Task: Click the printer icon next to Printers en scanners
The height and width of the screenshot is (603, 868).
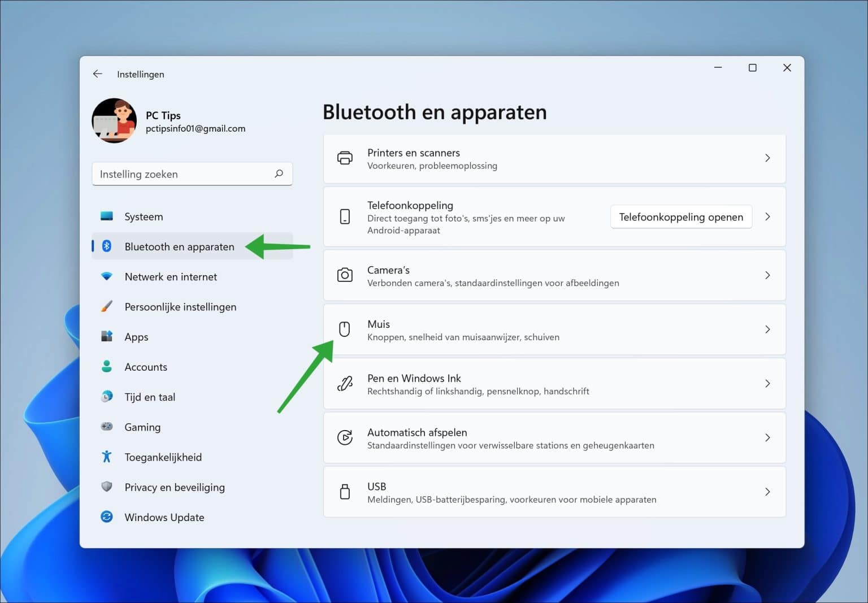Action: click(345, 158)
